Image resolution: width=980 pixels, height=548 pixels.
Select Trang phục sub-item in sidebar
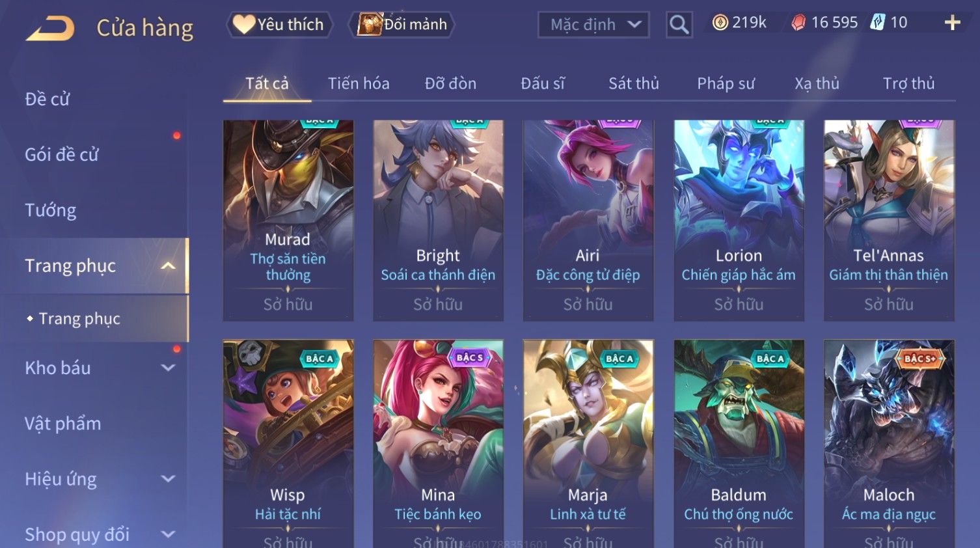pos(79,318)
